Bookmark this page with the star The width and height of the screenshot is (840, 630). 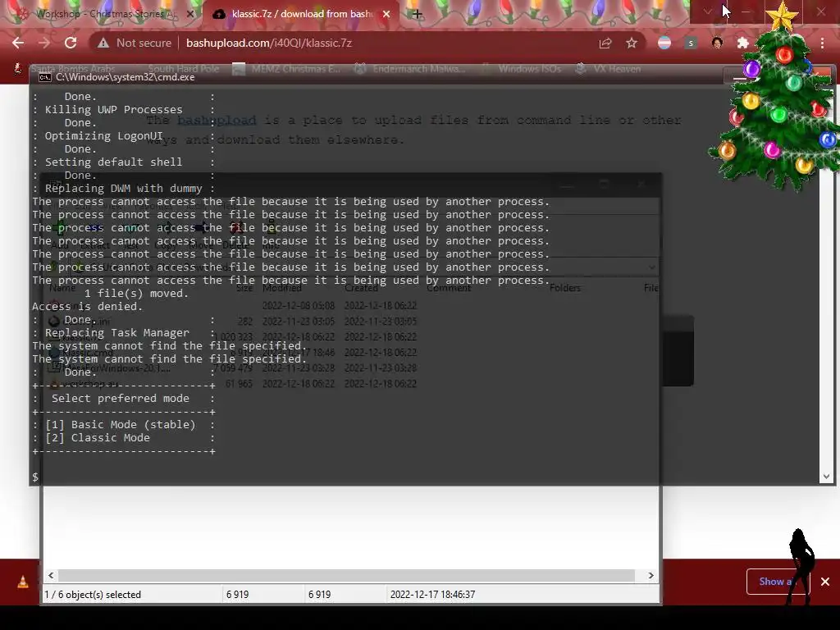pyautogui.click(x=632, y=43)
